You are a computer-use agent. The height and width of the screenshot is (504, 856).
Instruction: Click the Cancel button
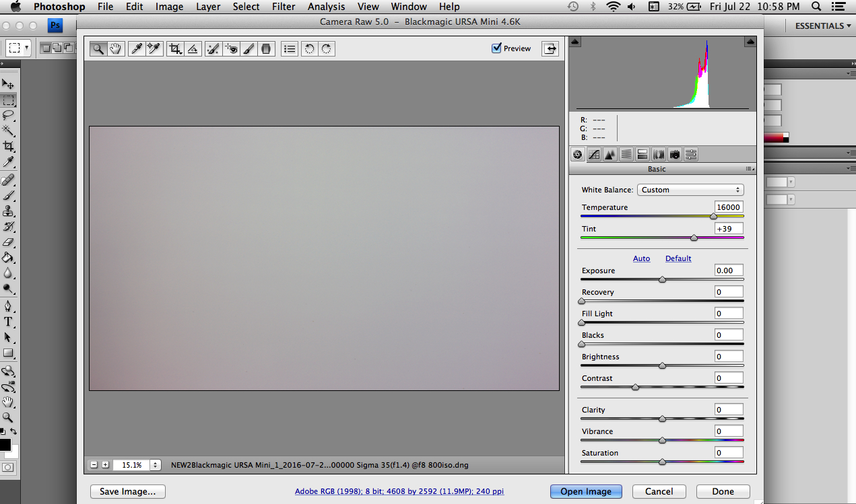659,491
